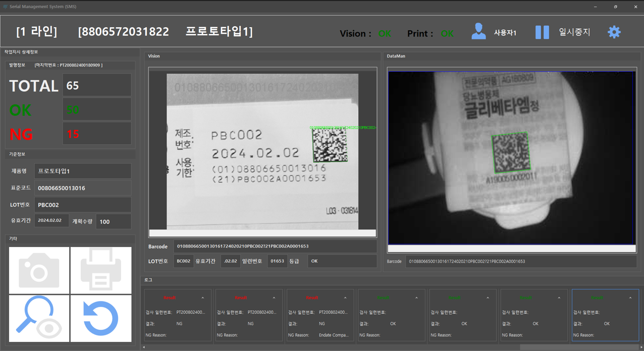Click the 제품명 field containing 프로토타입1
The image size is (644, 351).
pos(83,171)
